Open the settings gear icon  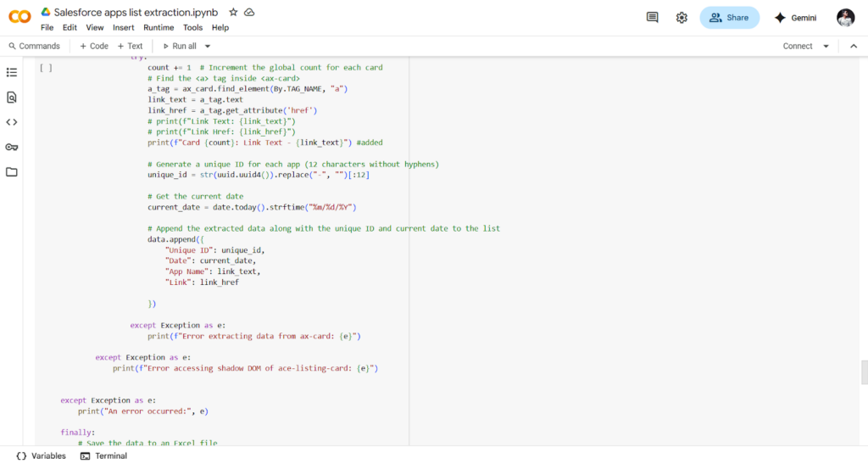[682, 18]
